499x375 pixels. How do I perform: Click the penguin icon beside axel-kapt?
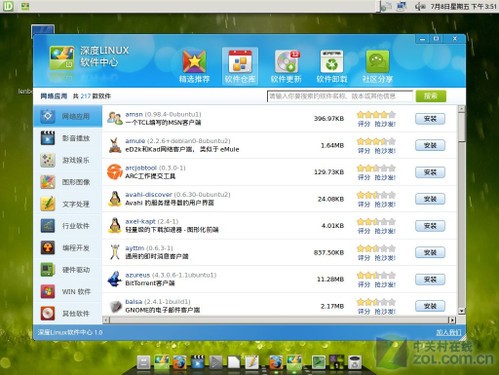(115, 225)
